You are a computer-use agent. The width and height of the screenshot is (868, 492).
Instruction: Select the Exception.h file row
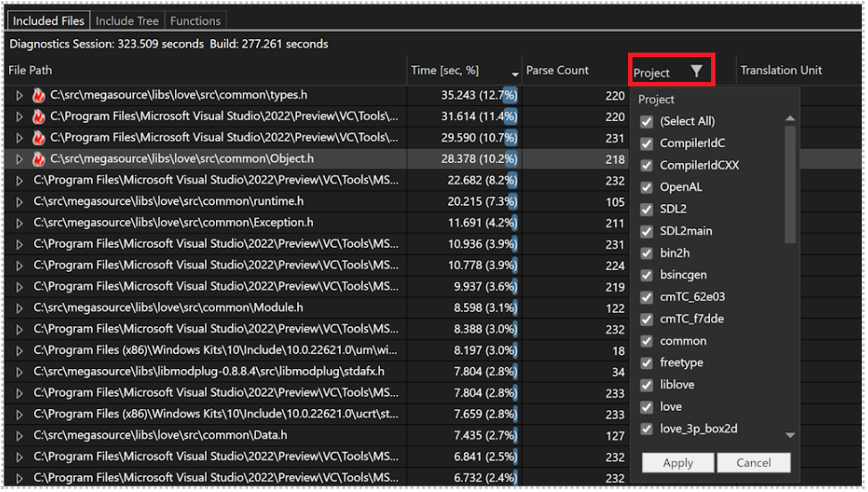tap(173, 222)
